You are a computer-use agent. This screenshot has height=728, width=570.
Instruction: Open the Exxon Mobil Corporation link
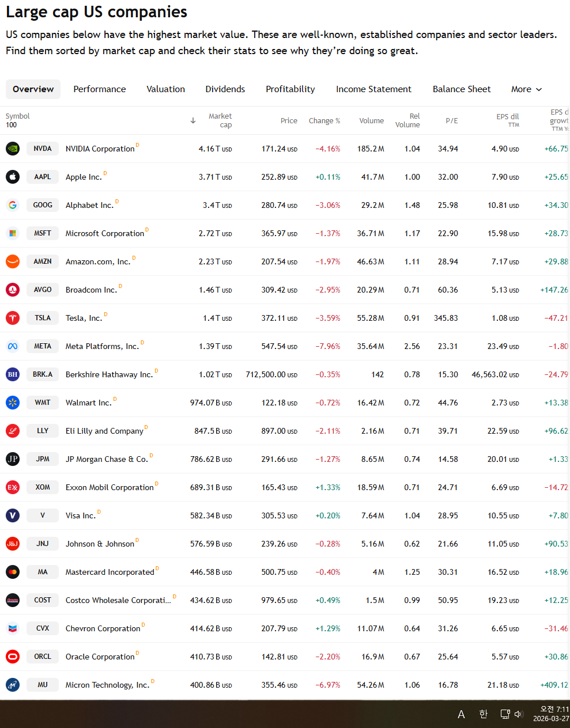pyautogui.click(x=110, y=487)
